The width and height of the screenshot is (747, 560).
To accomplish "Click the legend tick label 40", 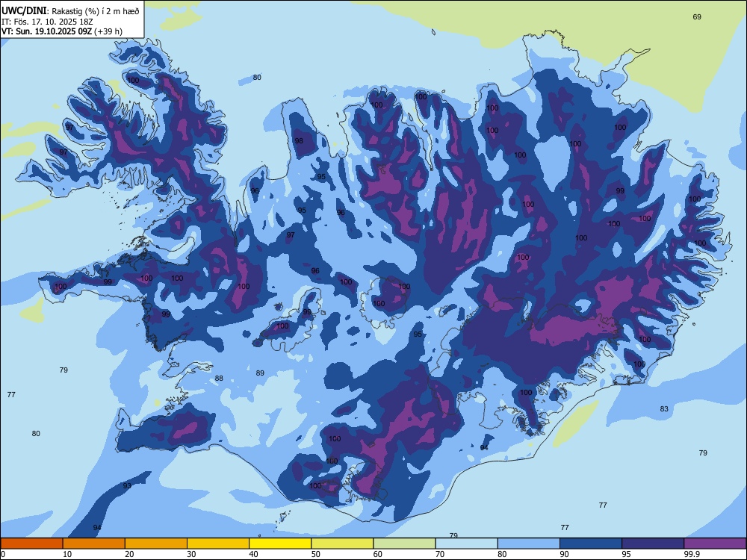I will pyautogui.click(x=253, y=554).
